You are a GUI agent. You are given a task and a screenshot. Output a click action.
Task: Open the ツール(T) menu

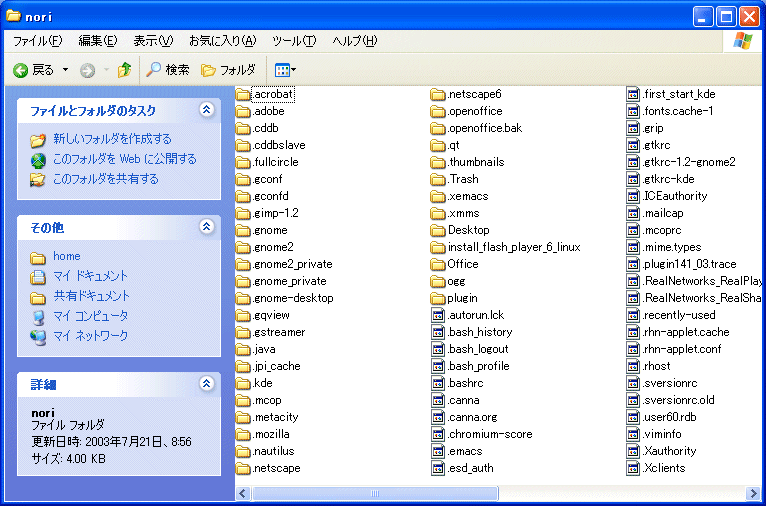point(294,41)
